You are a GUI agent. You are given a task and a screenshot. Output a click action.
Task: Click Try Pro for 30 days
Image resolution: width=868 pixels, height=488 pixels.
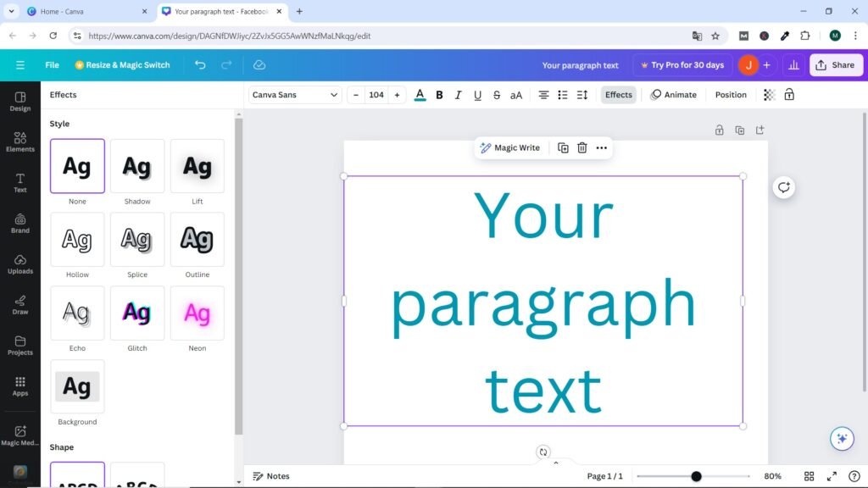tap(682, 65)
